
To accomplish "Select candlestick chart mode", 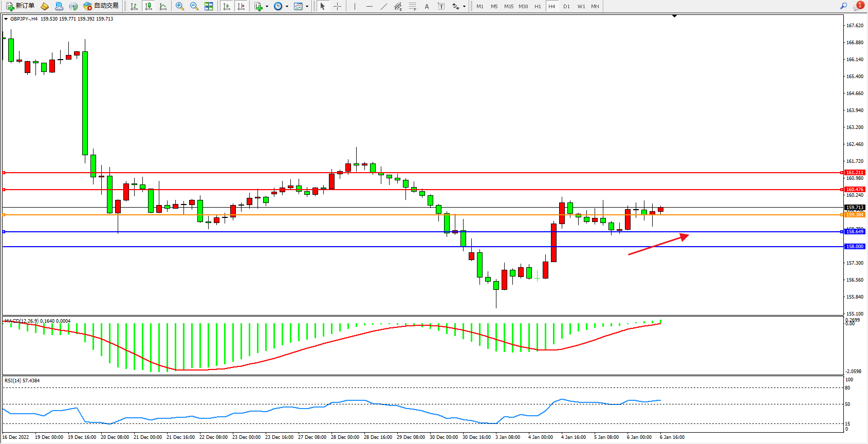I will pos(149,6).
